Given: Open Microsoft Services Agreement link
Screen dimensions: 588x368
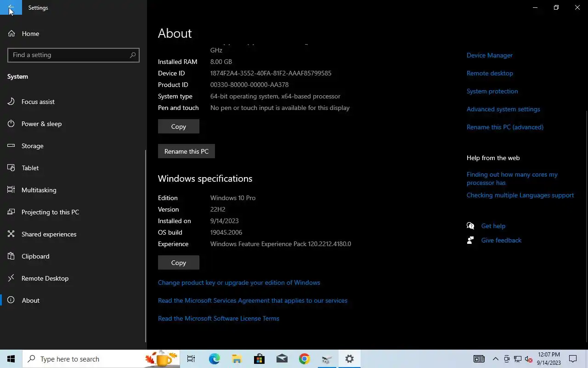Looking at the screenshot, I should tap(253, 300).
